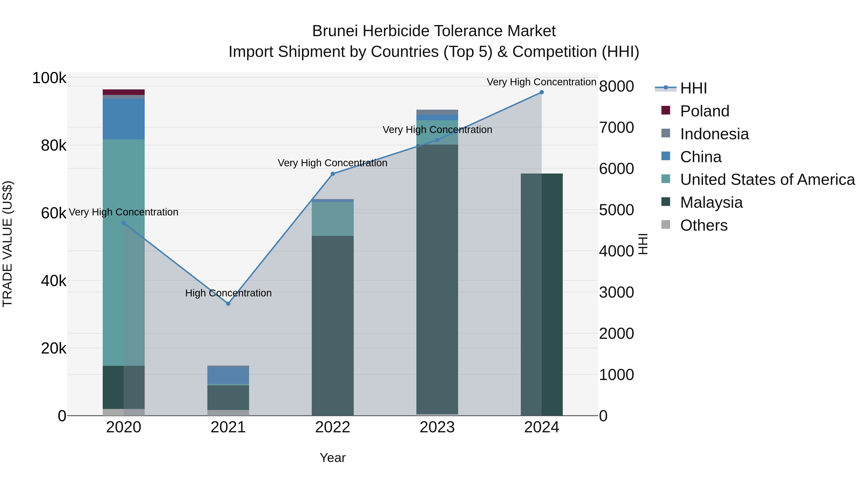Click the Malaysia bar for 2024
Screen dimensions: 868x488
(x=542, y=295)
